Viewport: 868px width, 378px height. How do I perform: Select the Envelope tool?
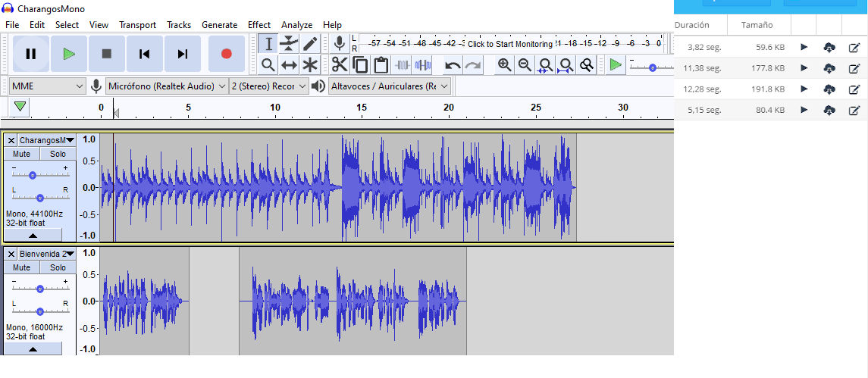click(x=289, y=44)
